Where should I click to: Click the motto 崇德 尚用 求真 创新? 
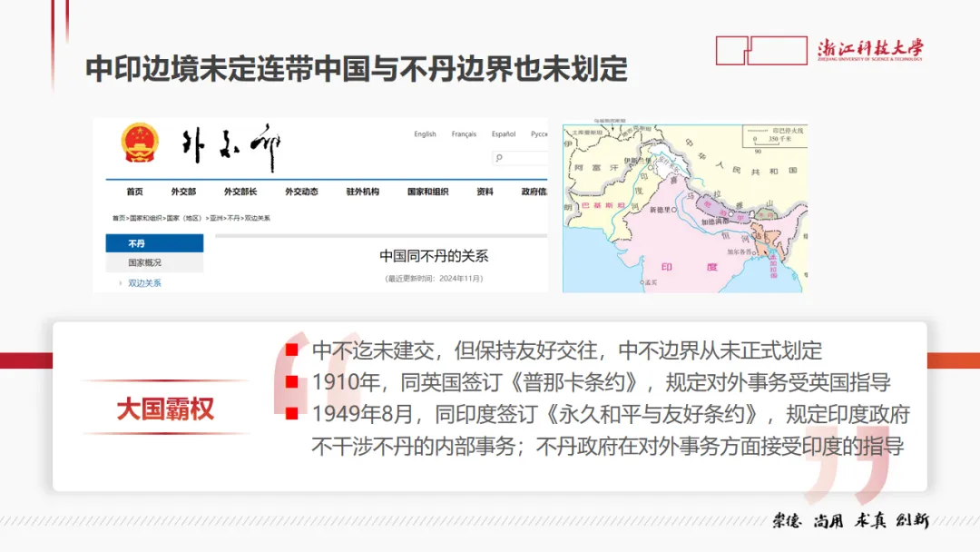850,520
